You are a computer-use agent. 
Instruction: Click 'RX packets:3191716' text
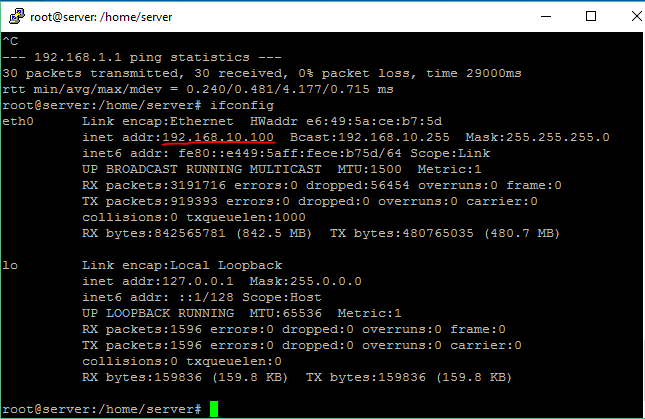point(154,185)
